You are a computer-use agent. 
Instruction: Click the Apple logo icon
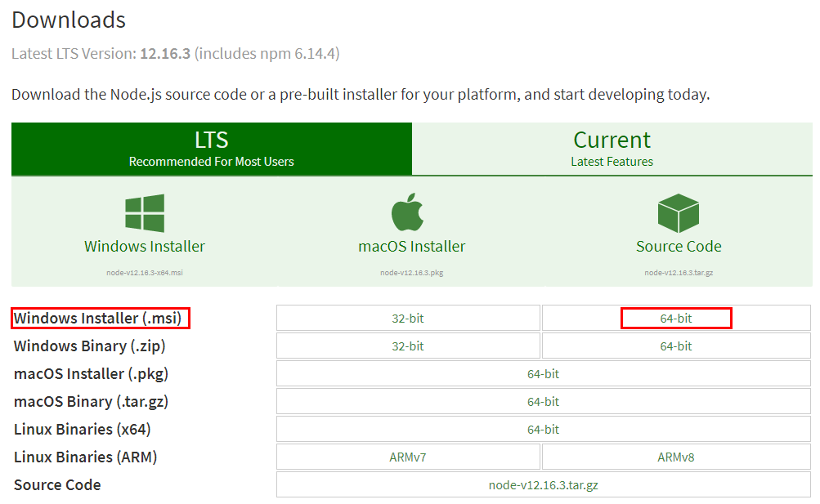coord(407,212)
